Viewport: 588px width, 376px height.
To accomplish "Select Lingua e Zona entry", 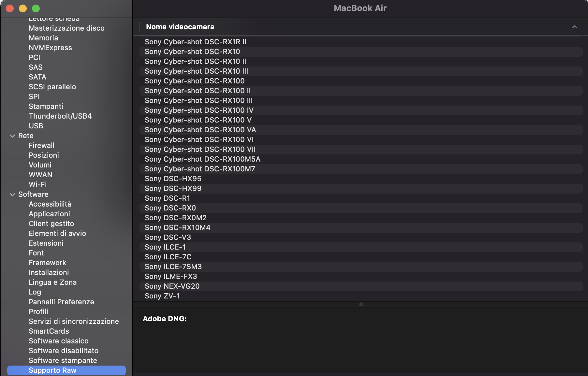I will [52, 282].
